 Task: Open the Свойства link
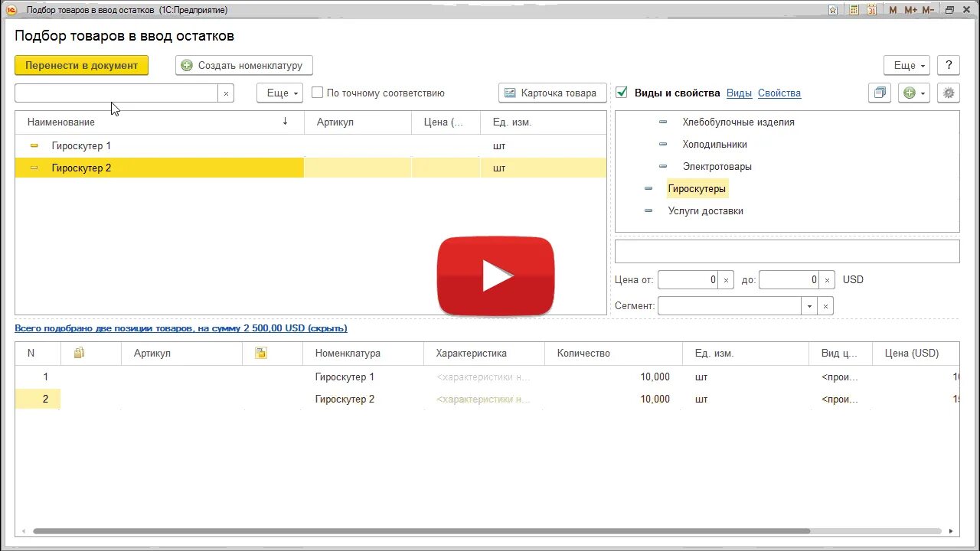click(779, 93)
